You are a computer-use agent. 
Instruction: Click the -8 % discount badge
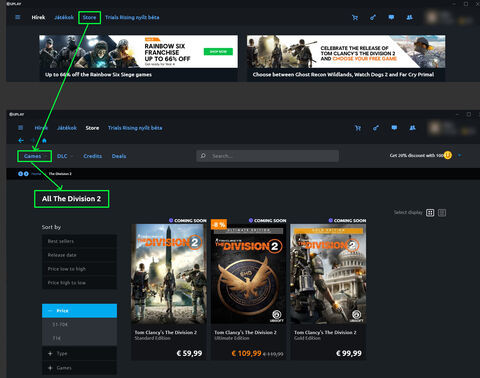point(219,225)
